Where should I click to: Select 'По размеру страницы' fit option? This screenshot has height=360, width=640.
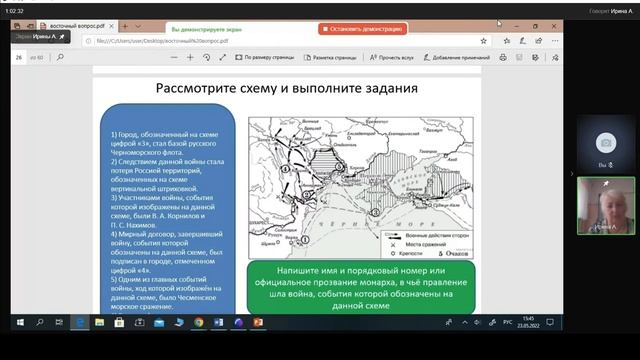click(x=264, y=58)
